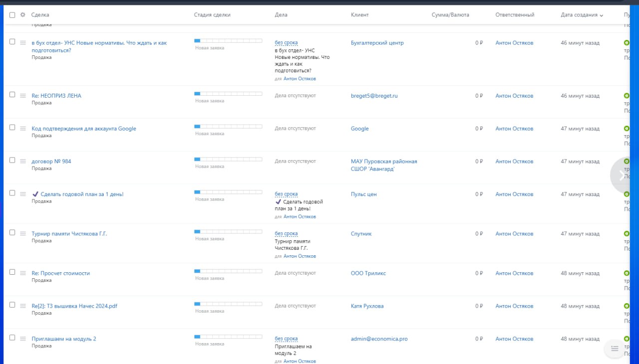Open the deal 'Код подтверждения для аккаунта Google'

[84, 129]
